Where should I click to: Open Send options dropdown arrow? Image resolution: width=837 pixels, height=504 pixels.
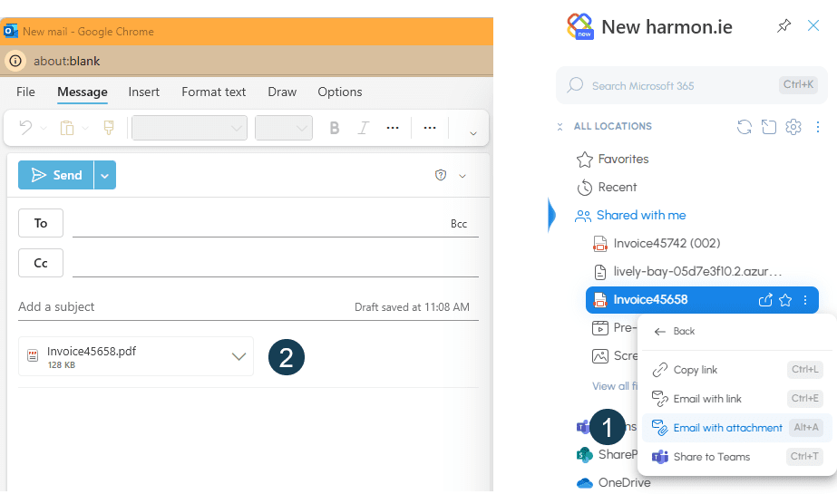(x=105, y=175)
